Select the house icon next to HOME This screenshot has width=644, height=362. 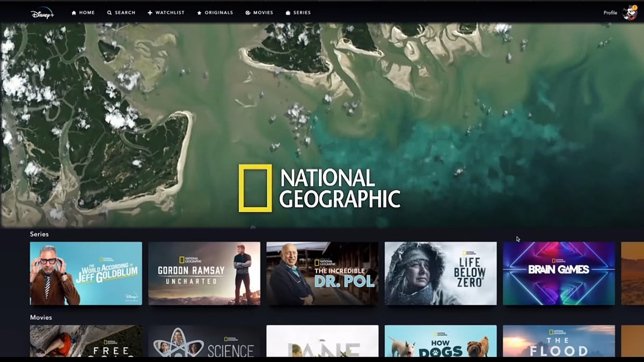[72, 12]
